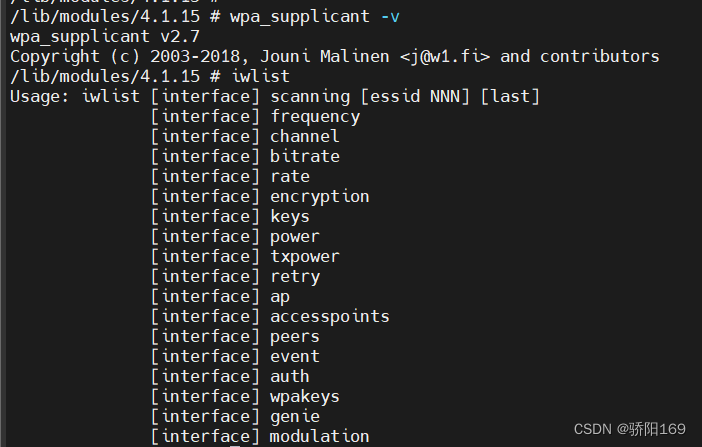Viewport: 702px width, 447px height.
Task: Click the peers option in list
Action: point(295,336)
